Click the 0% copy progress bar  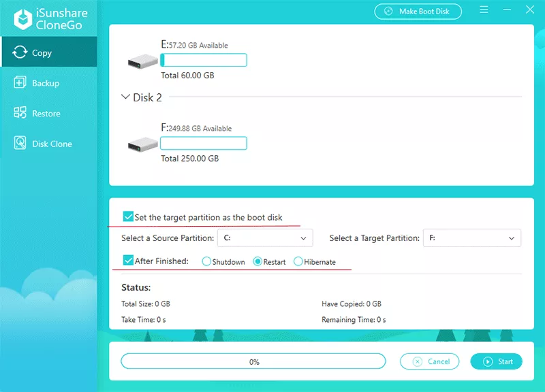click(253, 361)
